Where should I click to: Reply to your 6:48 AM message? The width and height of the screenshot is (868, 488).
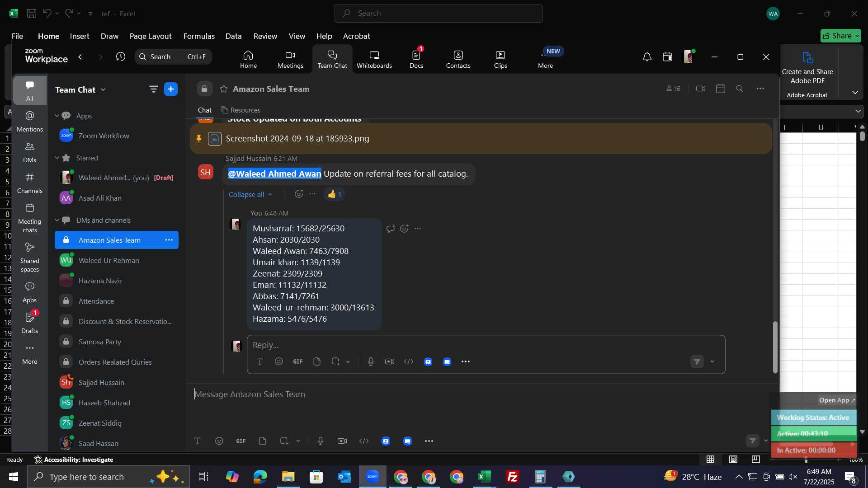391,229
